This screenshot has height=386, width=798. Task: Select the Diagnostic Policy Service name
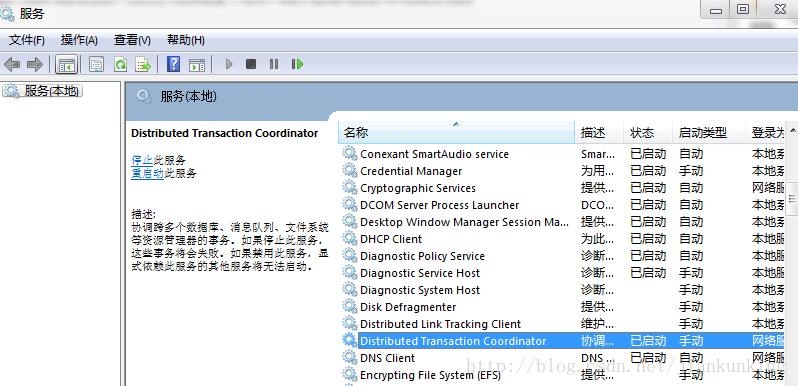pyautogui.click(x=422, y=256)
